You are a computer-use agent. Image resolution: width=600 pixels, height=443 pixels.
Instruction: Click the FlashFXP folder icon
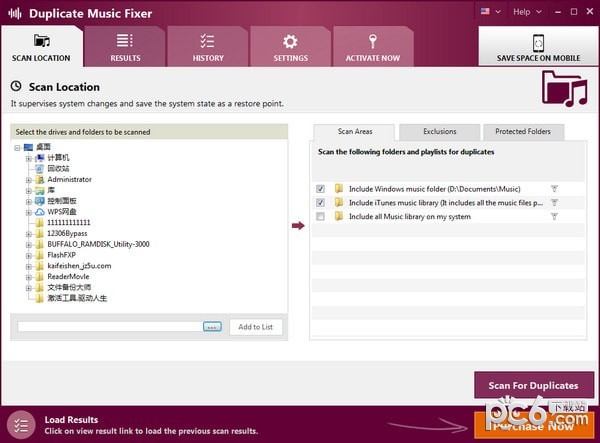[x=40, y=255]
